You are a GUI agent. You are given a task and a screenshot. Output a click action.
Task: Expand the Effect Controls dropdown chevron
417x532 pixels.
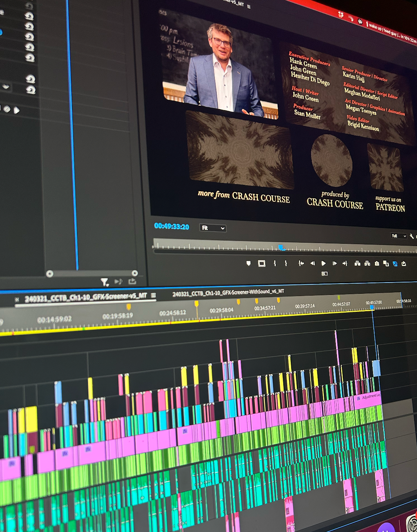coord(6,86)
